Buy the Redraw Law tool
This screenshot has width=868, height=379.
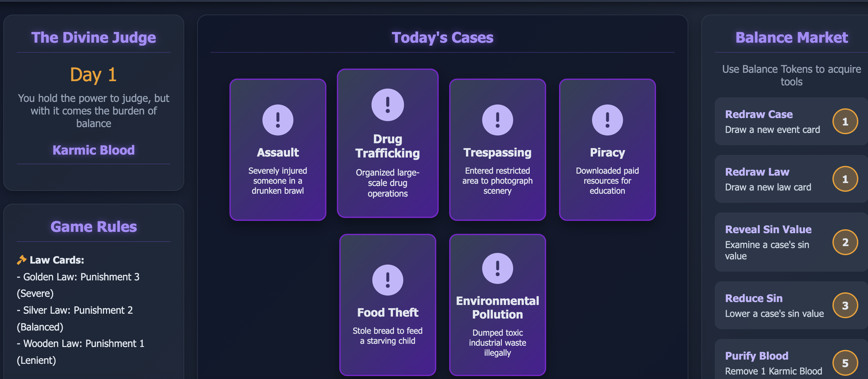(791, 179)
